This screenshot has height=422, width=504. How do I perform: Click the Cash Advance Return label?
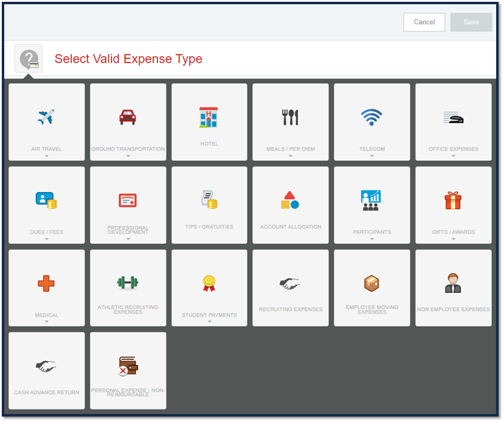tap(46, 392)
